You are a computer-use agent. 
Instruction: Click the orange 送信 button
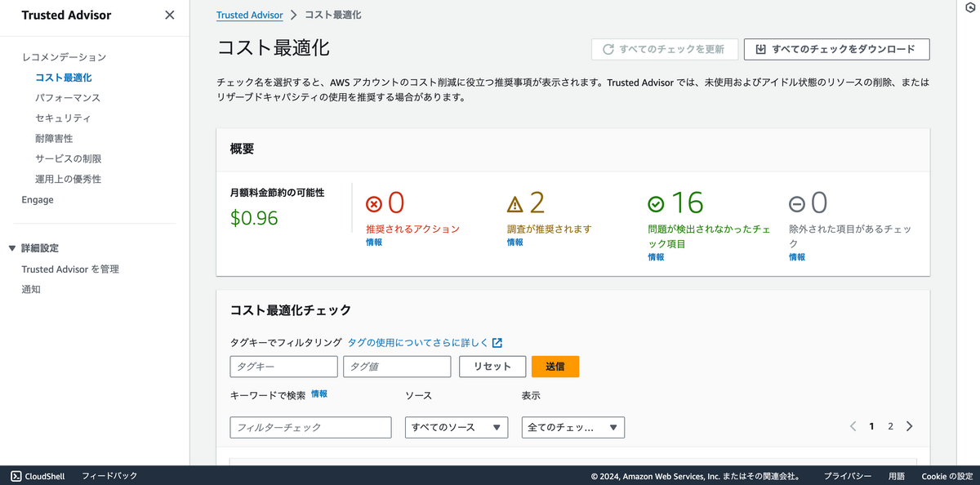tap(555, 367)
